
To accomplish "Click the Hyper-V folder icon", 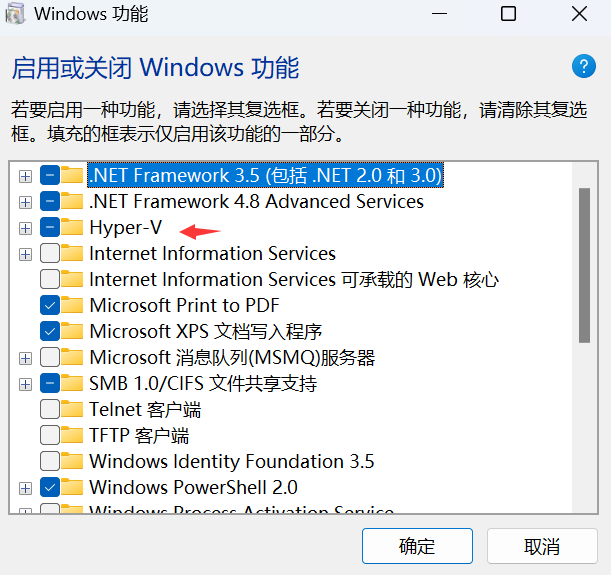I will pyautogui.click(x=72, y=228).
